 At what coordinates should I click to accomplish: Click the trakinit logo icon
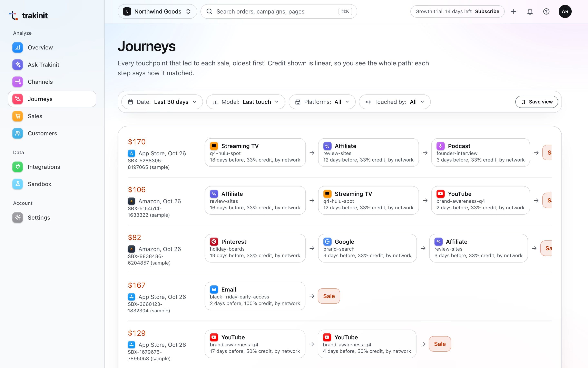[13, 16]
